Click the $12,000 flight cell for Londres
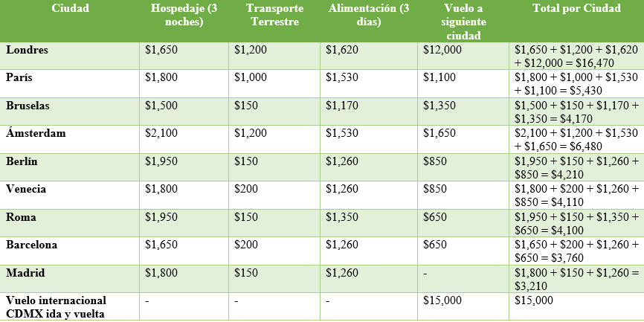 [x=442, y=50]
